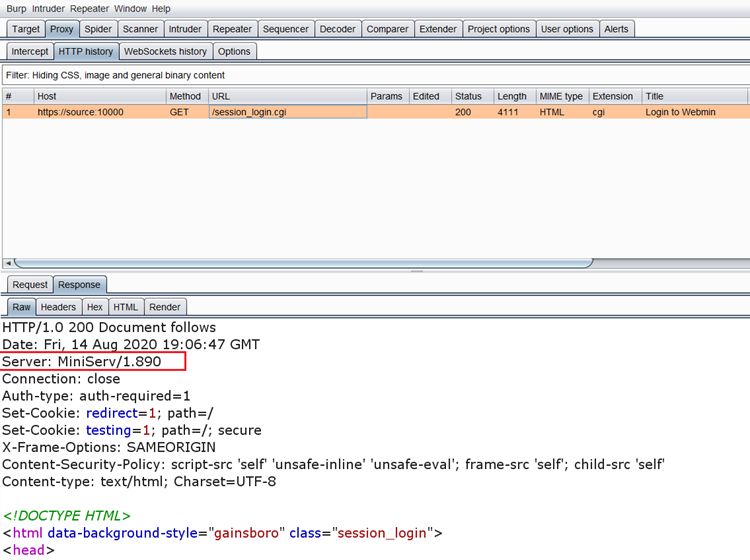This screenshot has width=750, height=560.
Task: Open the Window menu
Action: point(130,9)
